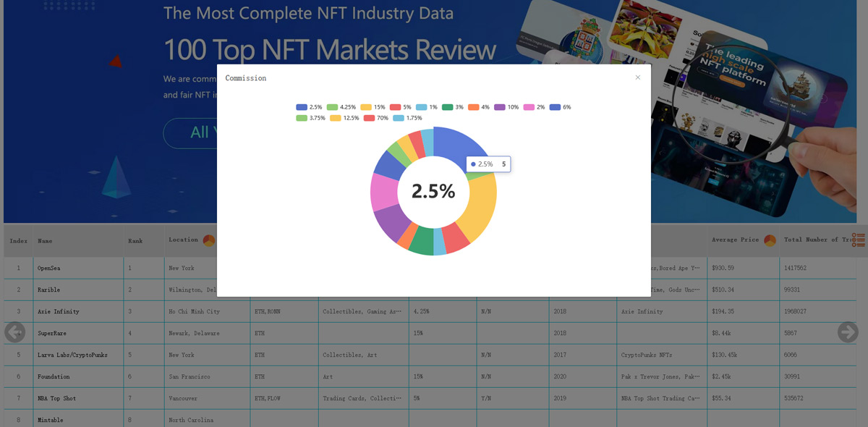Toggle the 3.75% legend entry
This screenshot has width=868, height=427.
click(x=311, y=118)
